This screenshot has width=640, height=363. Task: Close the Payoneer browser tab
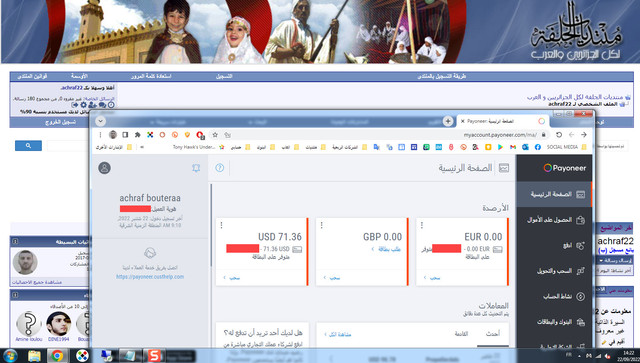[462, 121]
